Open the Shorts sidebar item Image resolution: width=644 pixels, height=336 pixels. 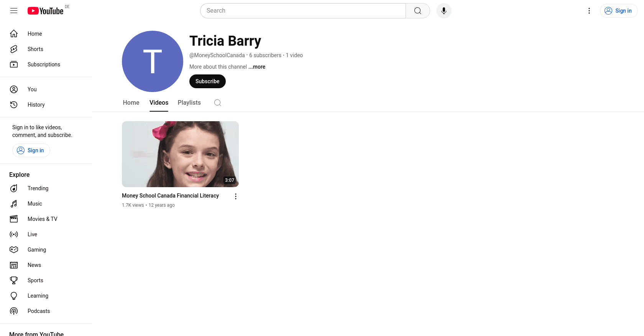[x=35, y=49]
